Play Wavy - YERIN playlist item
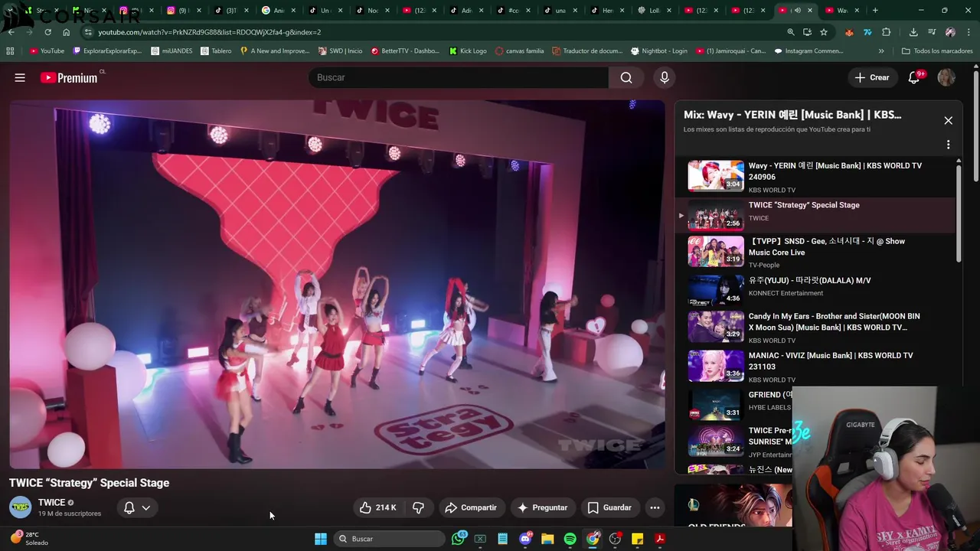Screen dimensions: 980x551 (815, 176)
